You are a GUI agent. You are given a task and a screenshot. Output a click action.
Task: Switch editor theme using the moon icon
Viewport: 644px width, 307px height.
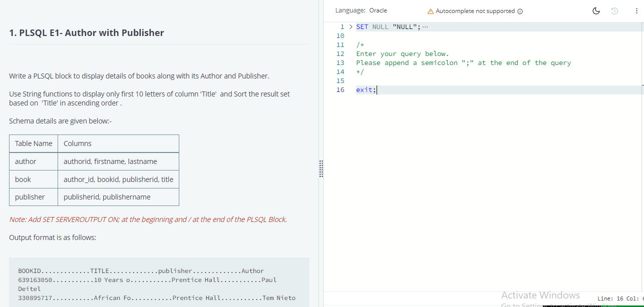point(596,10)
